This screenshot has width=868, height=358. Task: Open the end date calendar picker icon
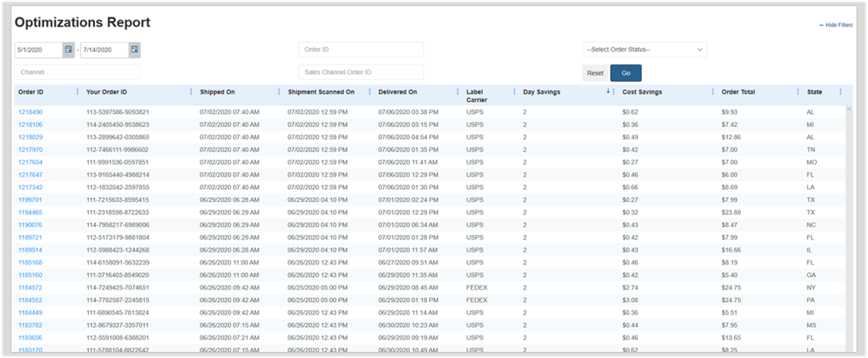134,50
